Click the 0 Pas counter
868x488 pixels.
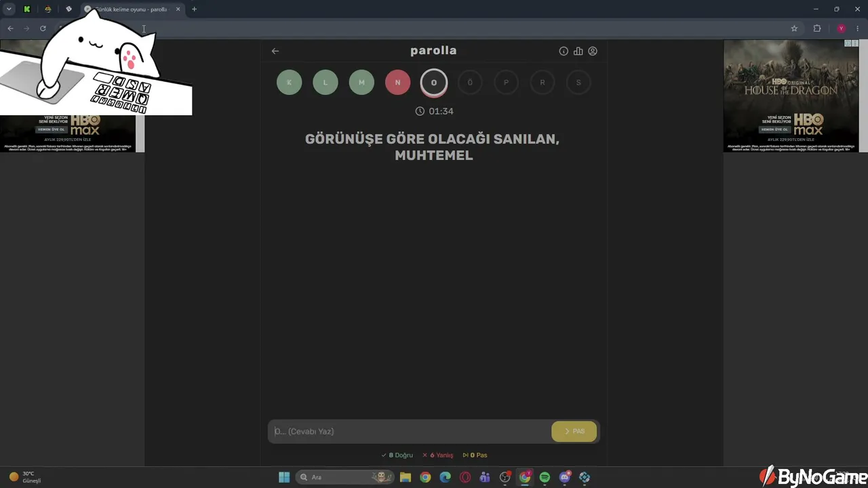pyautogui.click(x=475, y=455)
